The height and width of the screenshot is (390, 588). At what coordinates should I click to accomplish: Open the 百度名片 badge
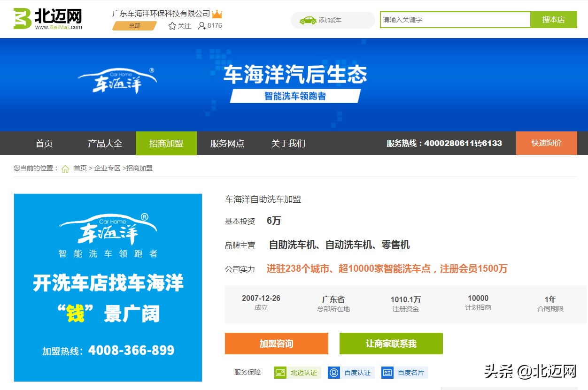tap(405, 373)
